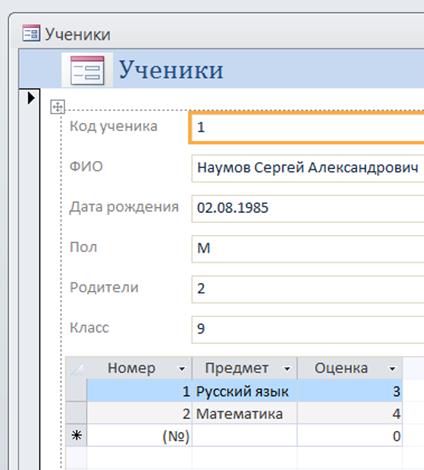424x470 pixels.
Task: Click the Оценка column header
Action: click(x=350, y=368)
